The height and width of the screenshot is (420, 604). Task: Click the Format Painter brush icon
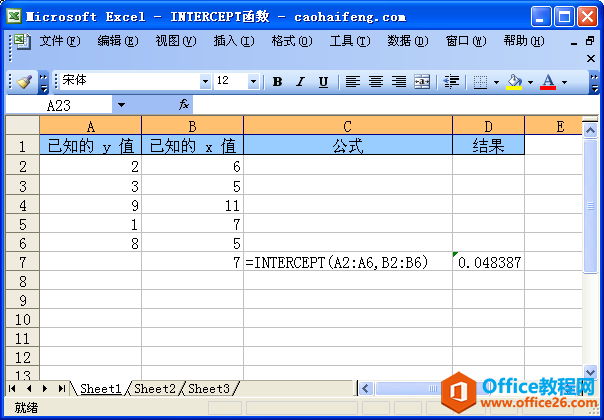pyautogui.click(x=24, y=82)
